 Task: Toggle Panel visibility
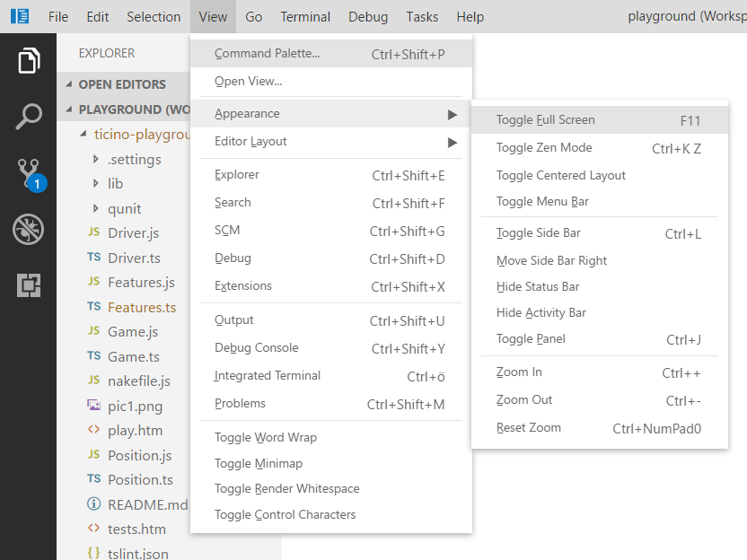coord(600,339)
